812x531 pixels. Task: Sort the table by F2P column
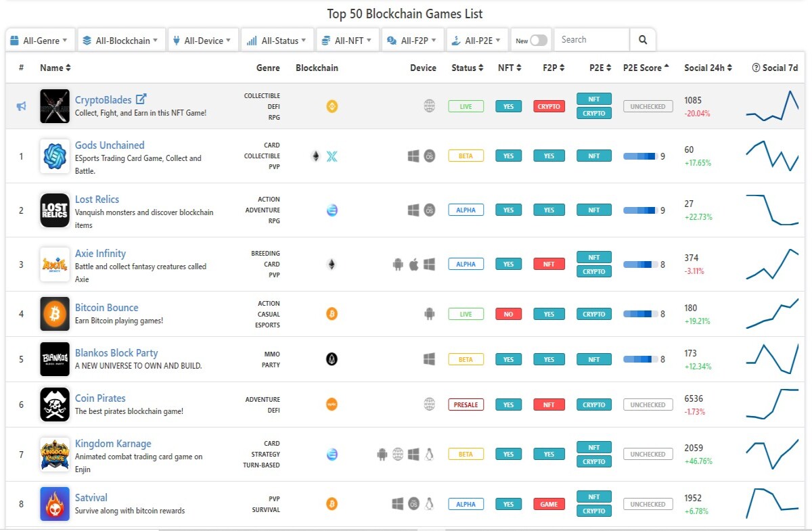[555, 68]
